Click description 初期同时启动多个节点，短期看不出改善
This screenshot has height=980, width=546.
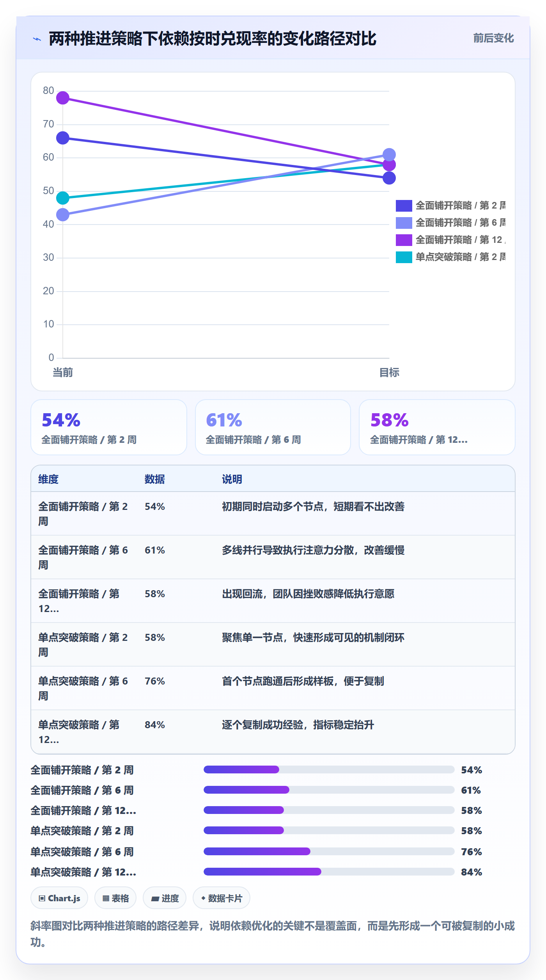[313, 506]
